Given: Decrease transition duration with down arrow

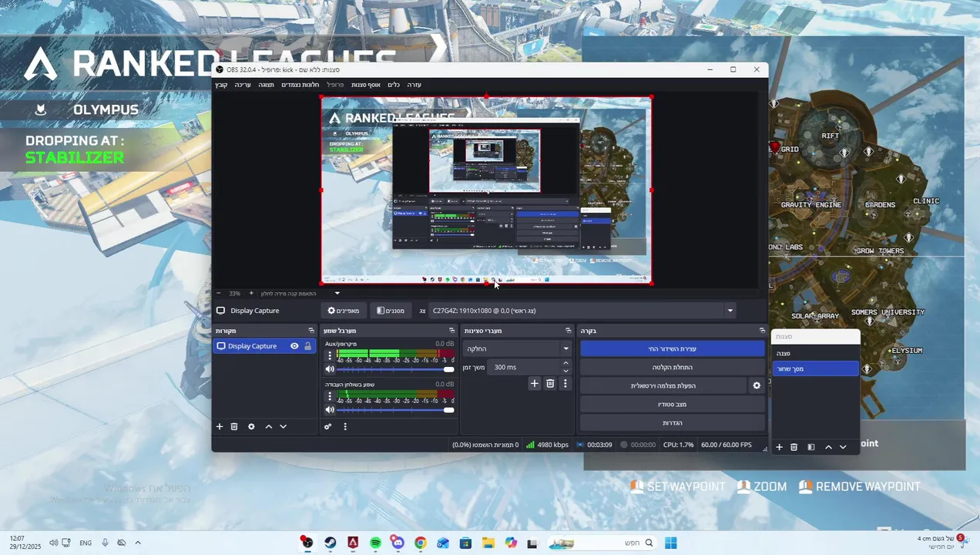Looking at the screenshot, I should point(566,371).
